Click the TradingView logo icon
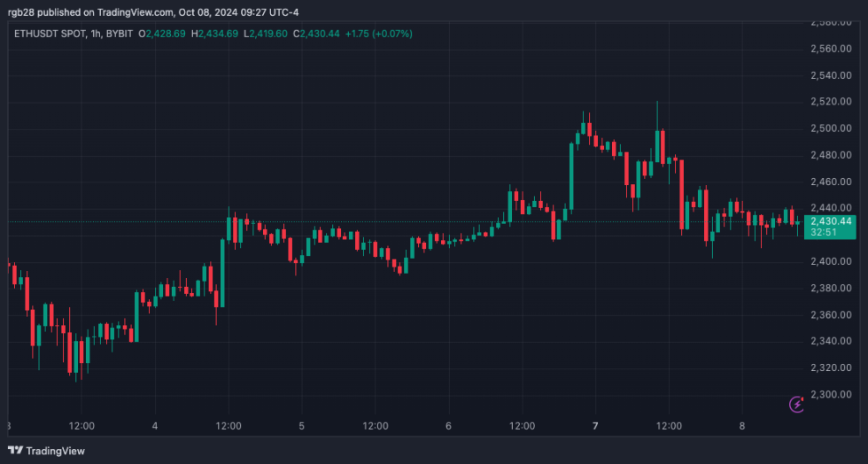Screen dimensions: 868x464 pyautogui.click(x=15, y=451)
